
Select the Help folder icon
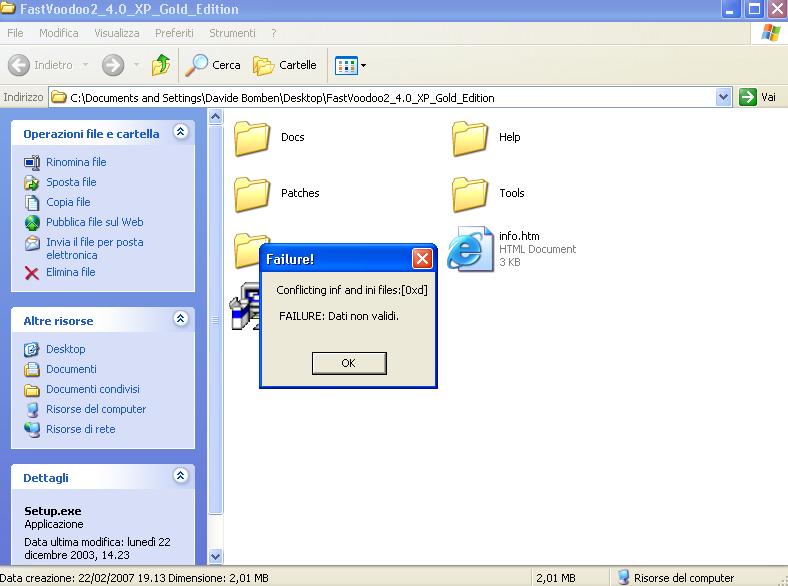pos(469,139)
